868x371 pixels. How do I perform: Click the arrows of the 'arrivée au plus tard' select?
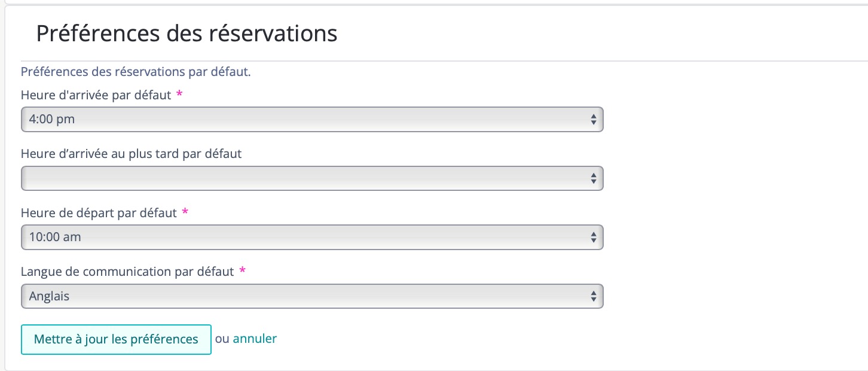(593, 178)
